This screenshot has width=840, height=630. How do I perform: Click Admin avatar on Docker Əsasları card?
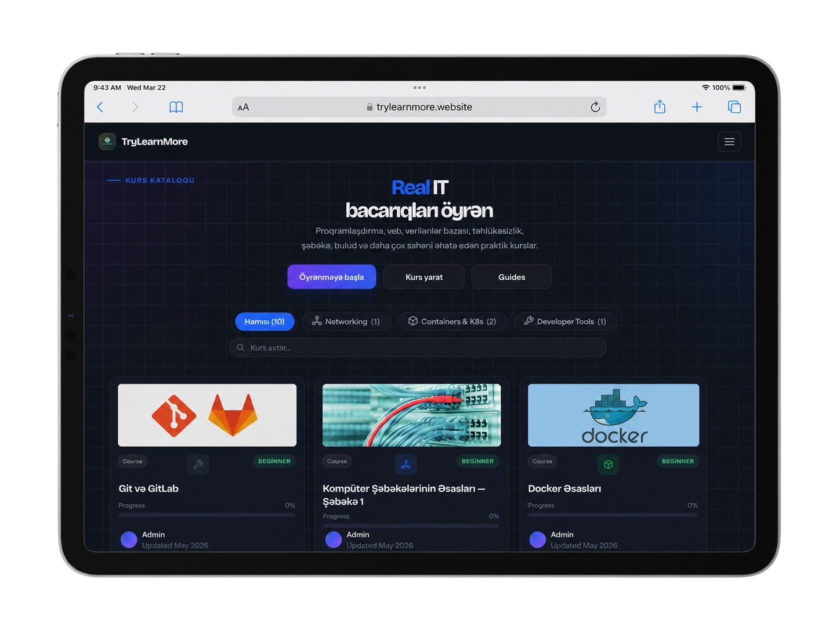click(x=538, y=540)
